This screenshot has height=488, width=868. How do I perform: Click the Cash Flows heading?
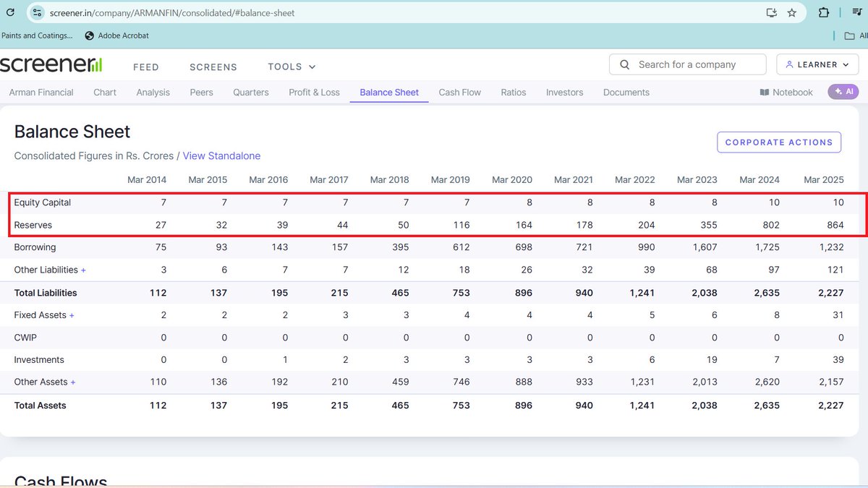(x=61, y=481)
